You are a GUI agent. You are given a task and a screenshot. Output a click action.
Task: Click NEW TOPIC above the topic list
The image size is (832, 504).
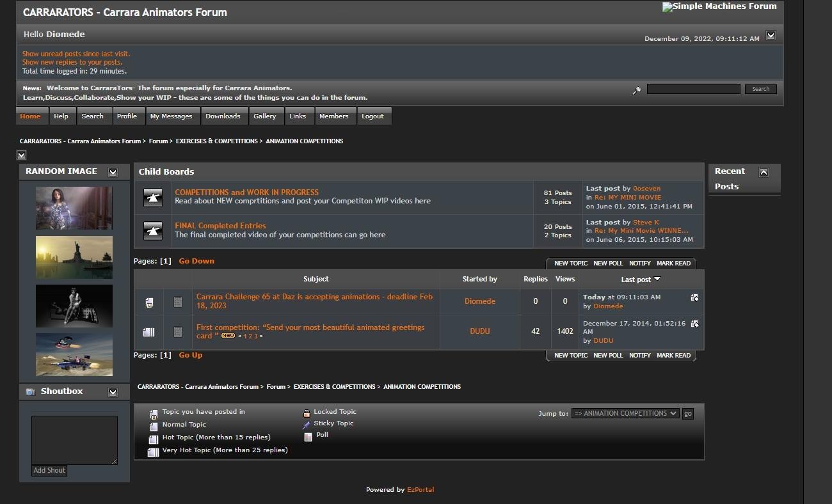(571, 264)
